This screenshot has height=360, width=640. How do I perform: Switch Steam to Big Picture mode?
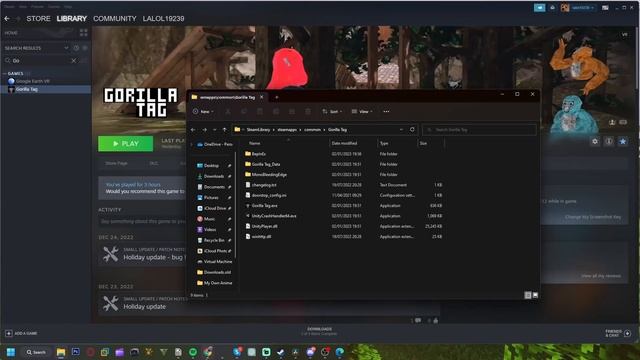point(605,7)
